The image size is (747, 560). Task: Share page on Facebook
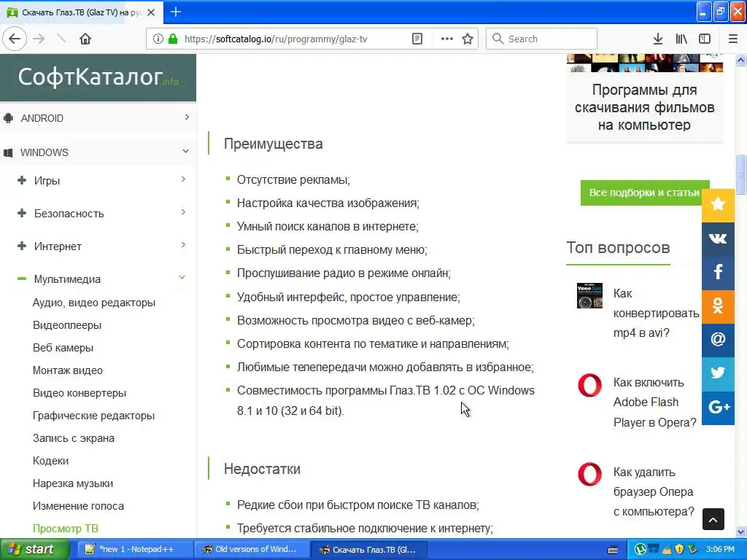(718, 273)
